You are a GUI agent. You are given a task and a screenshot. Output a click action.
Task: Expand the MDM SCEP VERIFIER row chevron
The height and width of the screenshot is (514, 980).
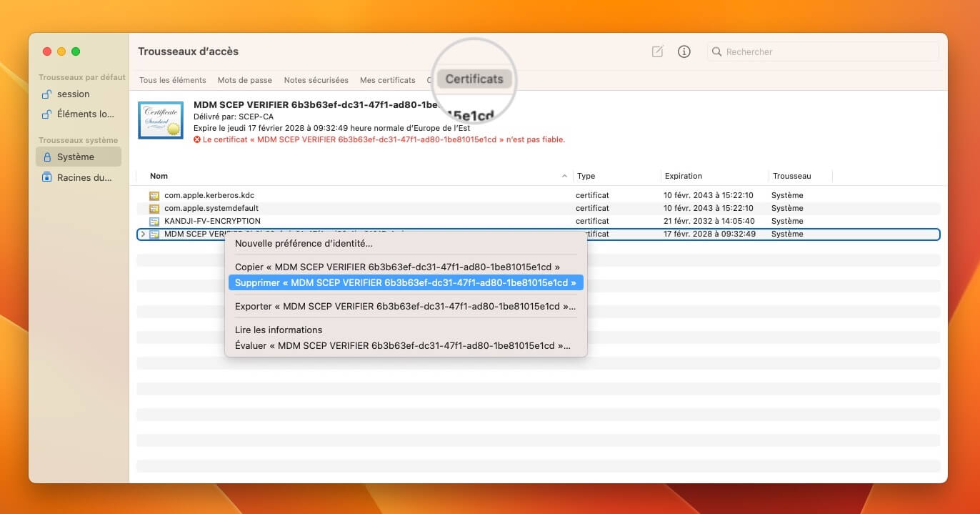143,234
